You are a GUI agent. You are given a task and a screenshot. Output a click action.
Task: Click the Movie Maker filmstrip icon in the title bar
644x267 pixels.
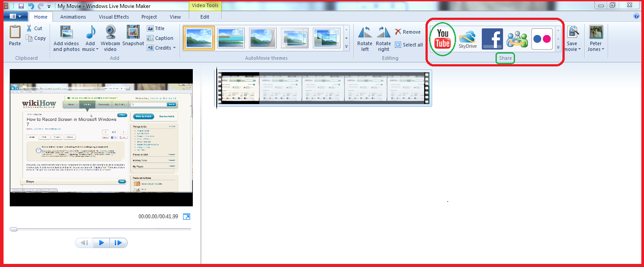pyautogui.click(x=6, y=6)
